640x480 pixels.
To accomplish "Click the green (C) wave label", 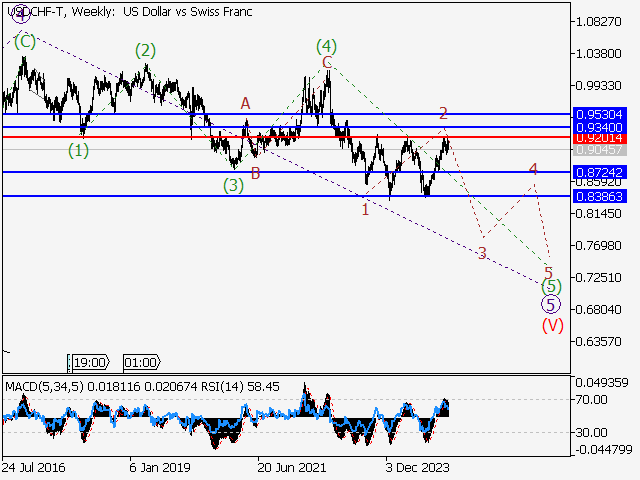I will click(x=24, y=41).
